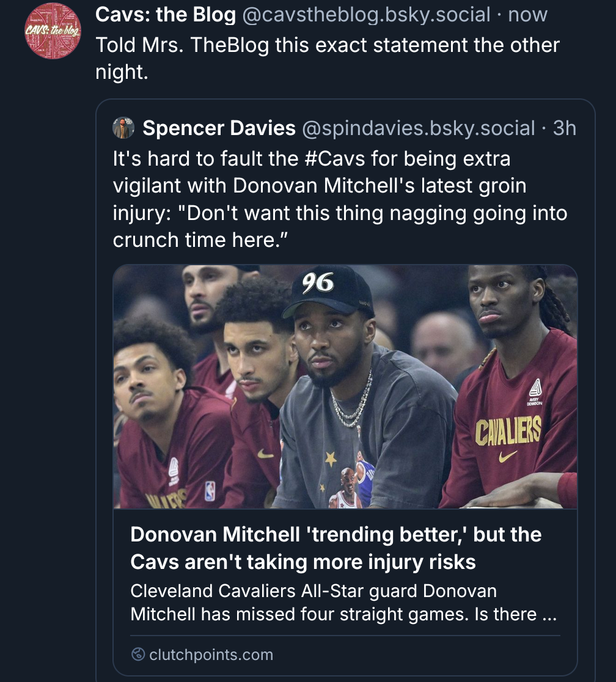This screenshot has height=682, width=616.
Task: Click the NBA logo patch in the photo
Action: click(x=210, y=491)
